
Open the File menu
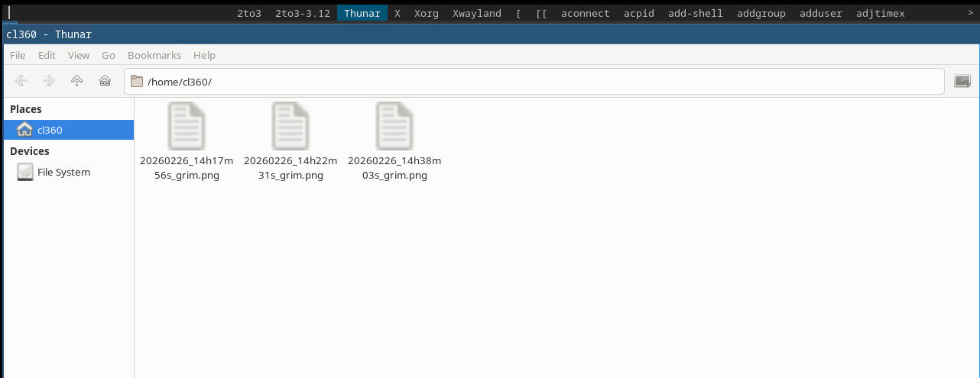18,56
